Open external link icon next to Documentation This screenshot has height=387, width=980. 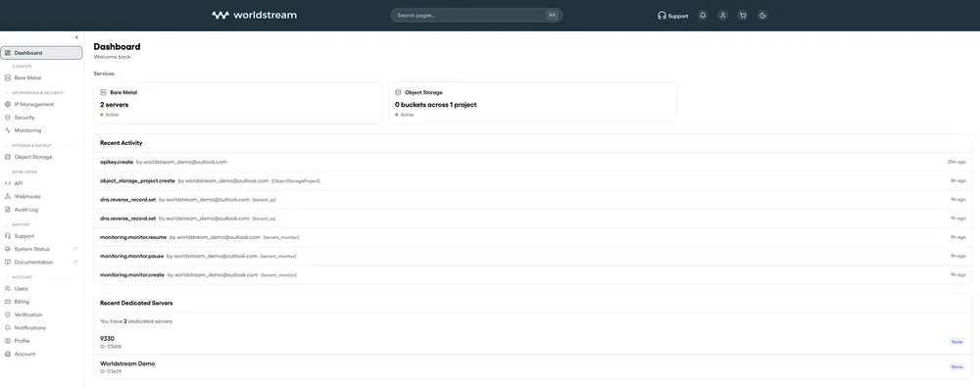point(75,262)
